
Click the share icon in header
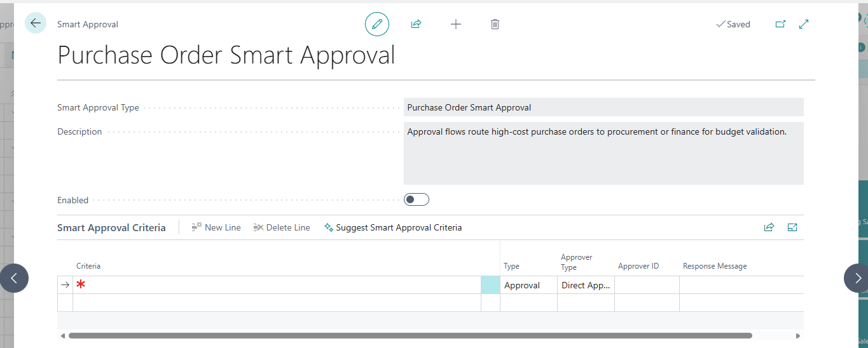pos(416,24)
